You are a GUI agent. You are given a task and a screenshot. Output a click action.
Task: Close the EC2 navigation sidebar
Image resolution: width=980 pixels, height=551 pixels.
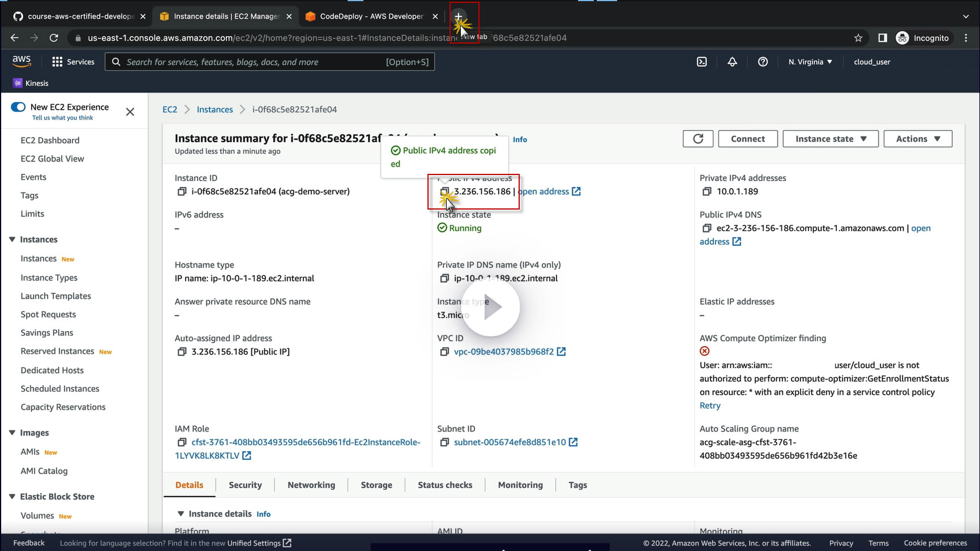[x=130, y=112]
